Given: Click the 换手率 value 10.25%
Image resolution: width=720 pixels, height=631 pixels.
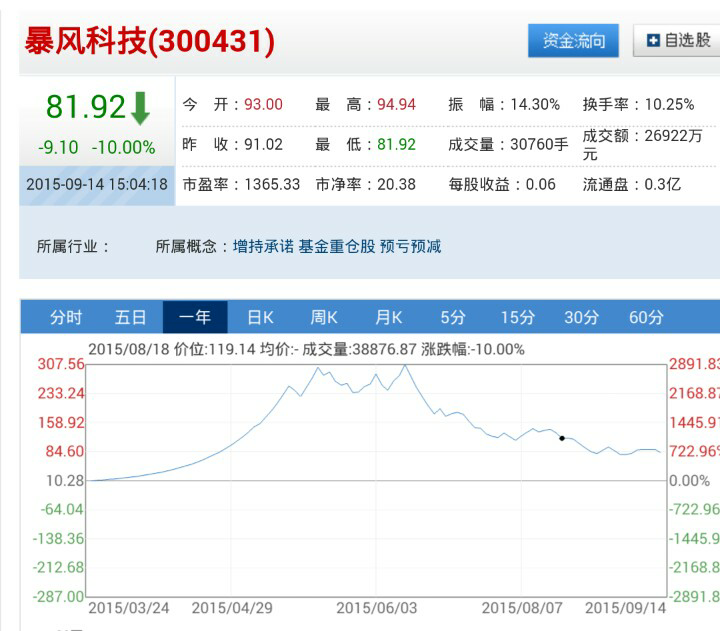Looking at the screenshot, I should pos(669,104).
